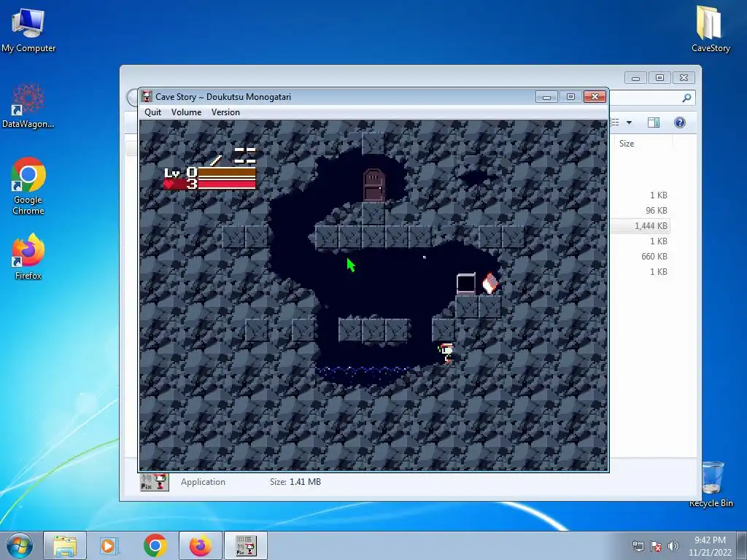Select Cave Story taskbar button

[246, 545]
